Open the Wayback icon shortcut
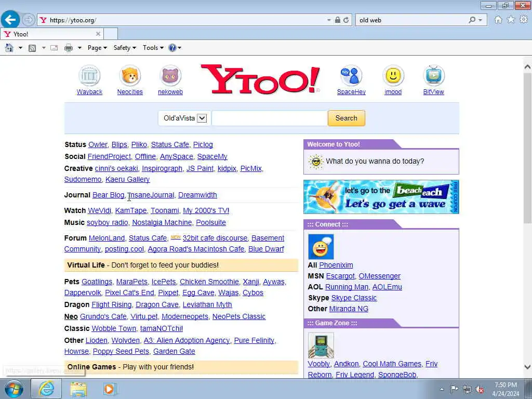Viewport: 532px width, 399px height. click(89, 76)
